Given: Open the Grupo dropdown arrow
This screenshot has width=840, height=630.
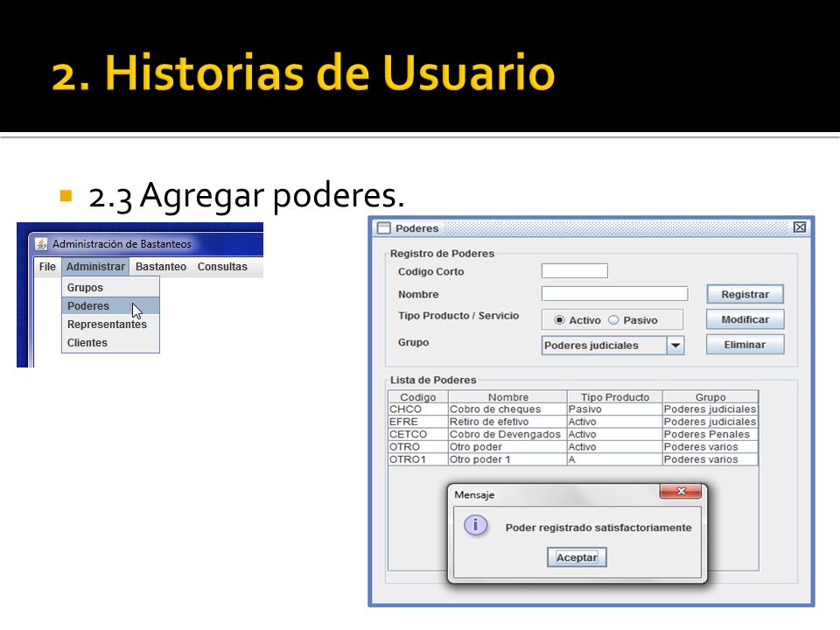Looking at the screenshot, I should pyautogui.click(x=675, y=346).
